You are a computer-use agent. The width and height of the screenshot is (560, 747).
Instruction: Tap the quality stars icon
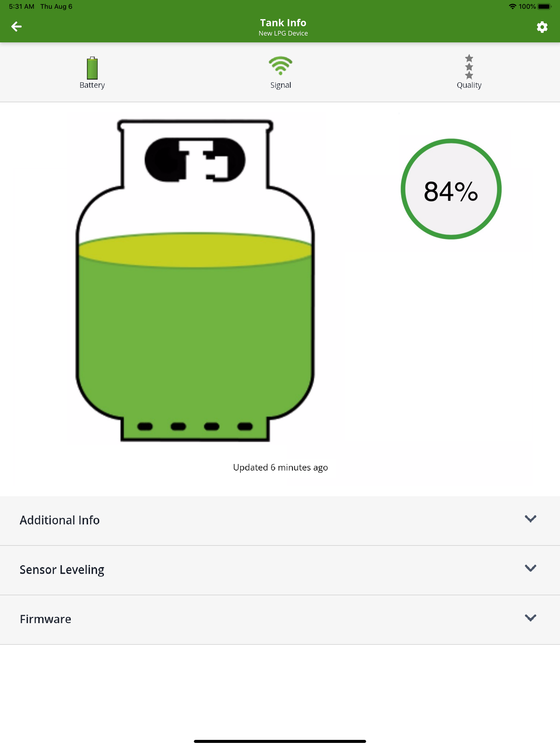[x=469, y=66]
